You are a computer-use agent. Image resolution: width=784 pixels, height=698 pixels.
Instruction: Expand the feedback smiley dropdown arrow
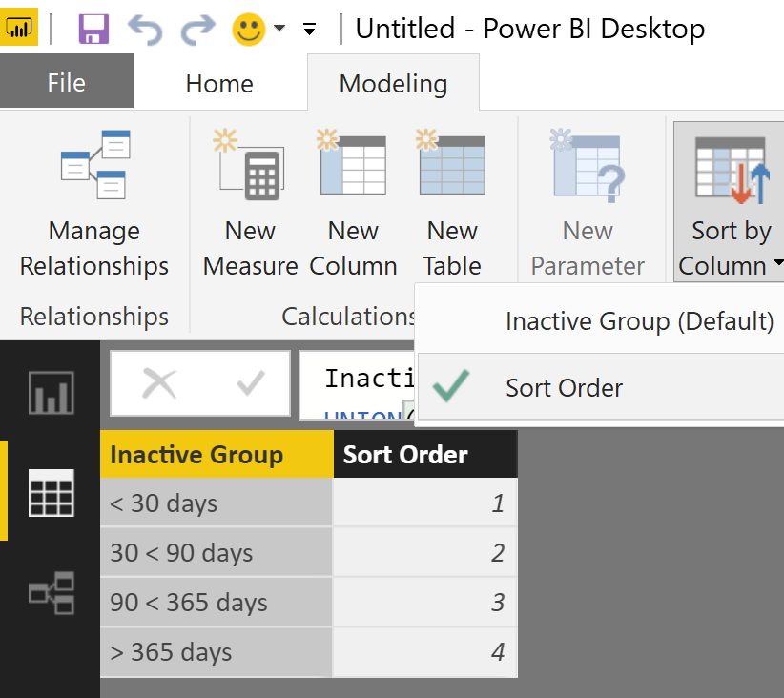(279, 28)
